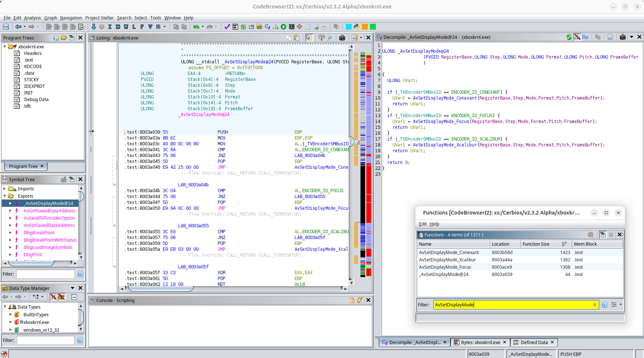Collapse the xboxkrnl.exe program tree node
The width and height of the screenshot is (644, 358).
tap(5, 46)
